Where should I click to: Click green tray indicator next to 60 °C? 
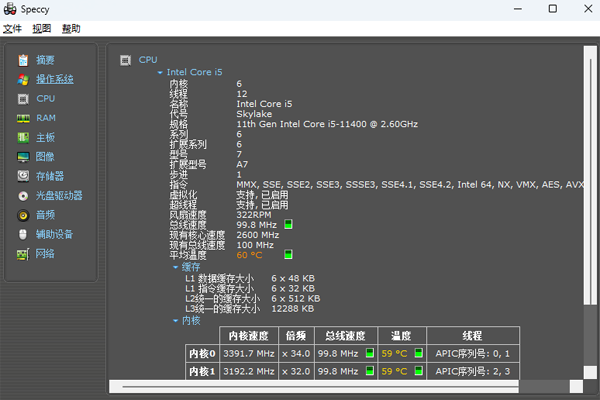point(288,254)
